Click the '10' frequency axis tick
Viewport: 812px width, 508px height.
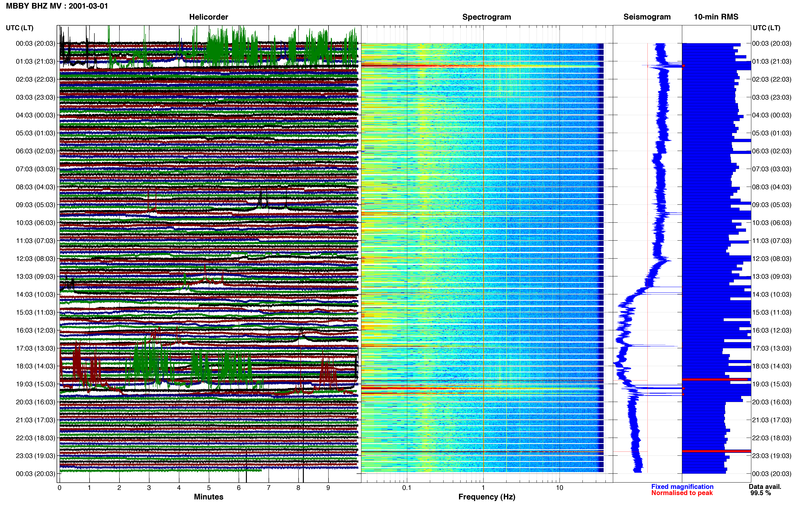(x=559, y=488)
